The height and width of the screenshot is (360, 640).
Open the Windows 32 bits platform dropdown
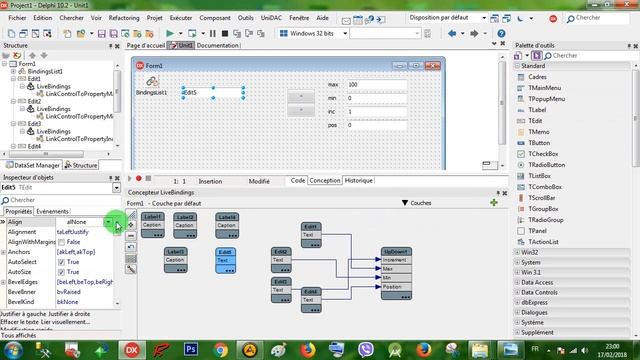pos(345,33)
